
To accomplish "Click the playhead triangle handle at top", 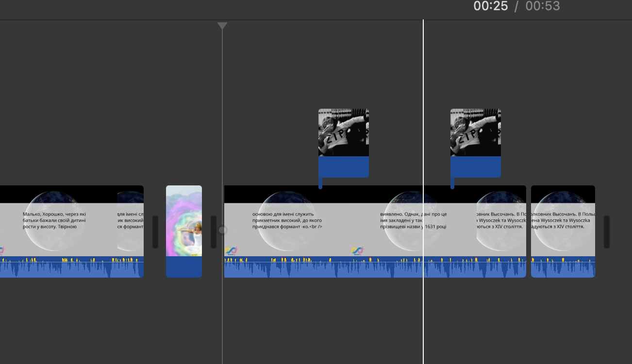I will [x=222, y=26].
